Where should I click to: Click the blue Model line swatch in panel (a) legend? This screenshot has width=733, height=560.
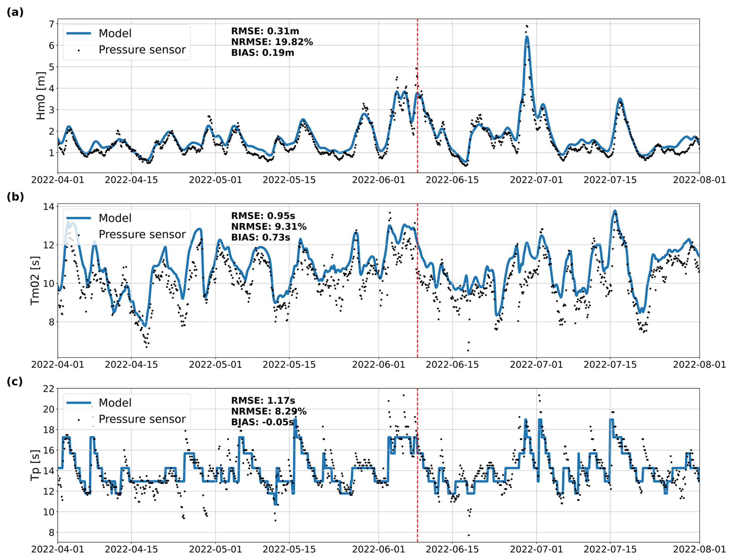point(79,33)
